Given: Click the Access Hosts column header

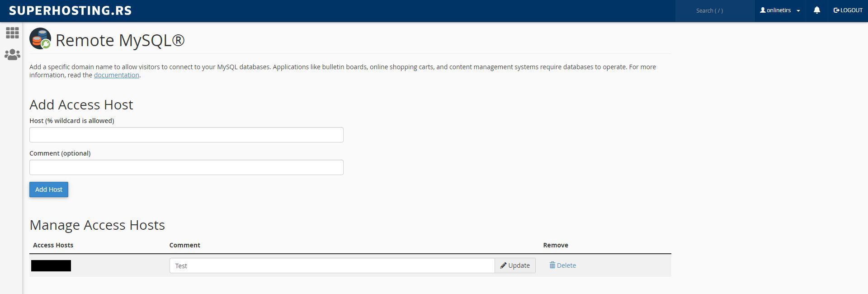Looking at the screenshot, I should pyautogui.click(x=53, y=245).
